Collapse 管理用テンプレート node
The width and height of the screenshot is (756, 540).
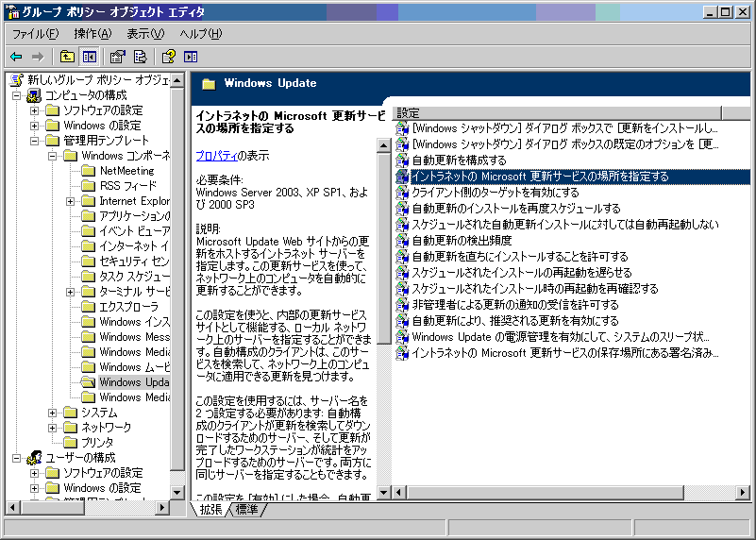click(34, 141)
